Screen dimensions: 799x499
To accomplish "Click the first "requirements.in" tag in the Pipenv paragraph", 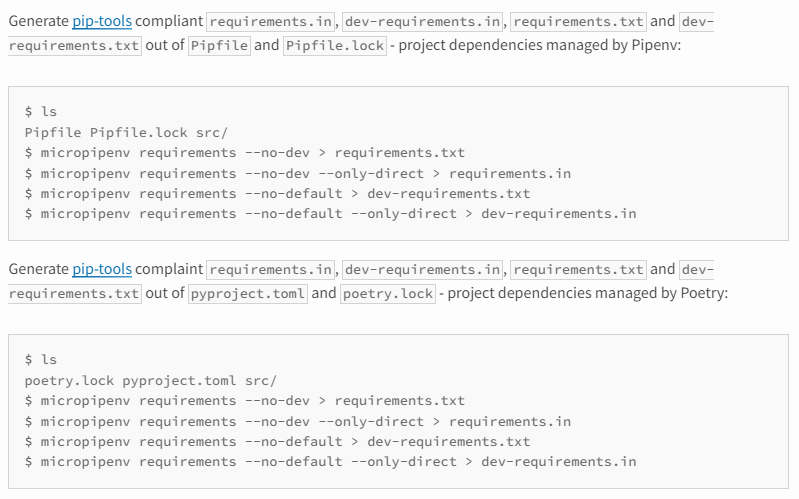I will point(271,22).
